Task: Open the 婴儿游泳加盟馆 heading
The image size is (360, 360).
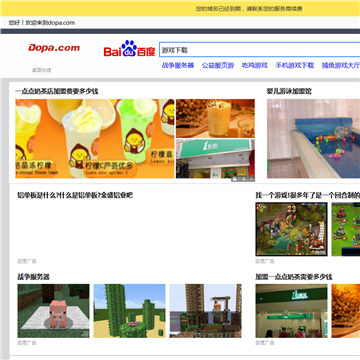Action: (289, 91)
